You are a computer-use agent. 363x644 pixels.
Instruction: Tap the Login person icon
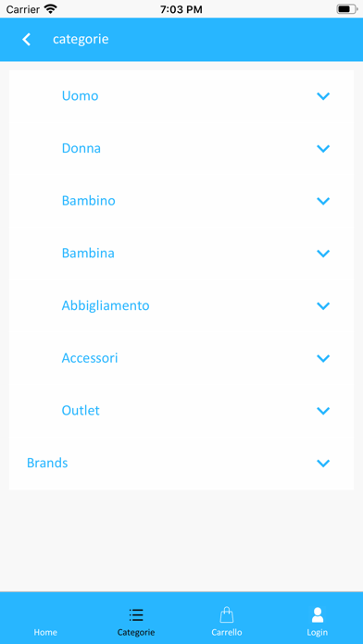tap(318, 614)
